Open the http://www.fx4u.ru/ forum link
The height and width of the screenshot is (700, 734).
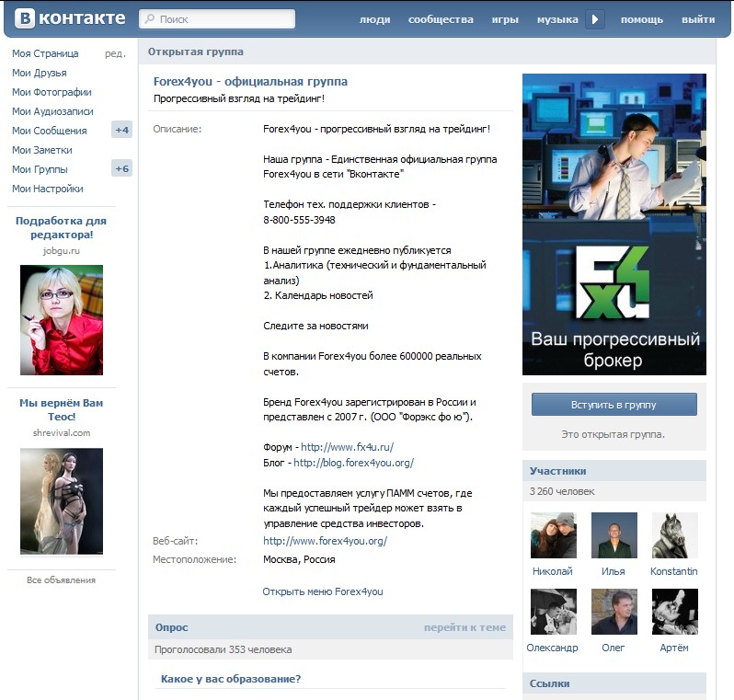coord(340,447)
